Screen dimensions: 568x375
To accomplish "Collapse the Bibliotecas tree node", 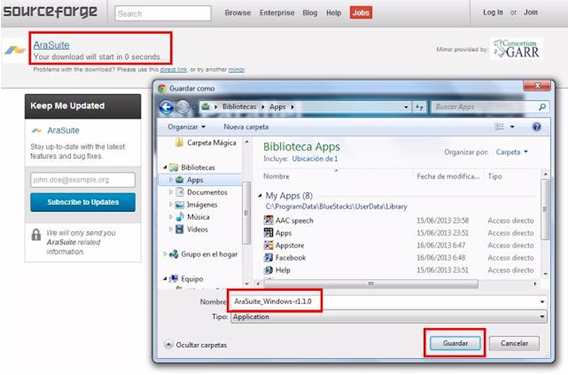I will tap(165, 167).
